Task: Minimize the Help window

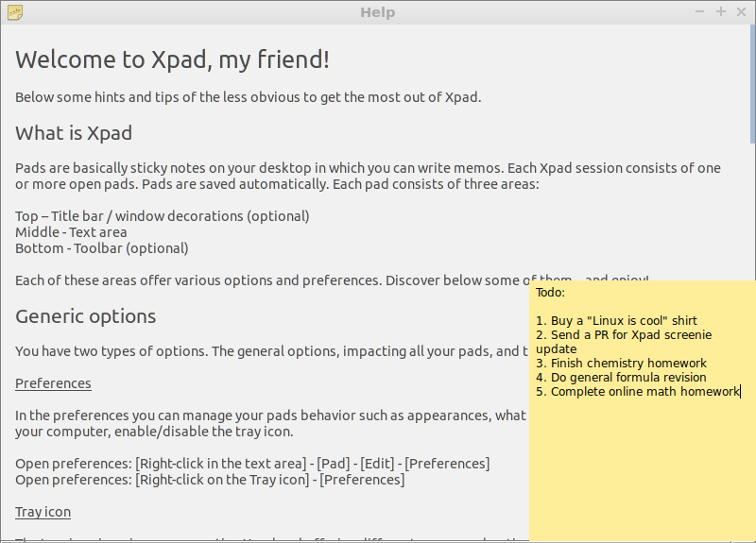Action: 700,12
